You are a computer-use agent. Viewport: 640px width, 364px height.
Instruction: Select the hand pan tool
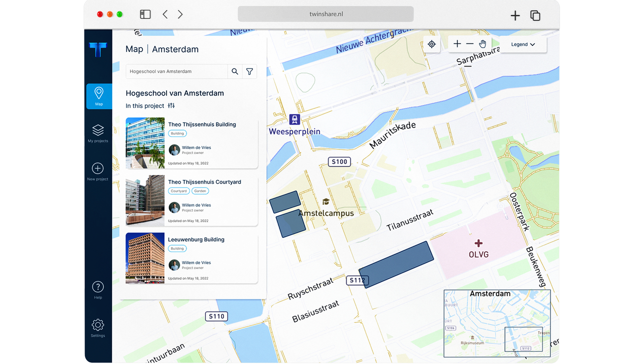[x=482, y=44]
